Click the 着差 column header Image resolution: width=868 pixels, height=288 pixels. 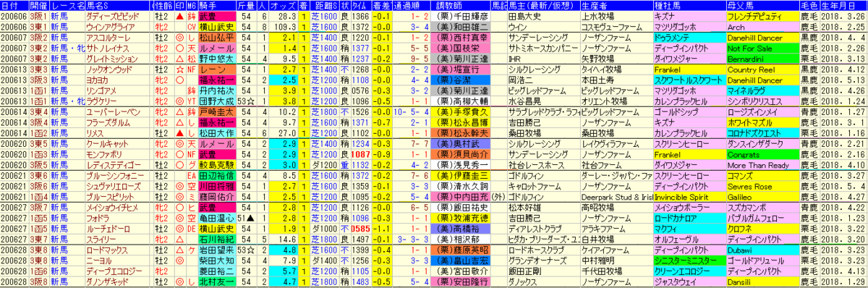(x=383, y=5)
